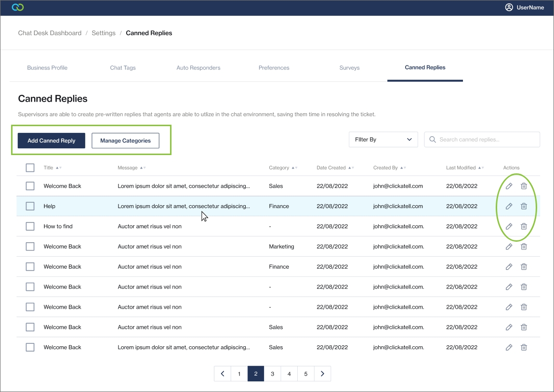The width and height of the screenshot is (554, 392).
Task: Go to next page with right arrow
Action: point(322,374)
